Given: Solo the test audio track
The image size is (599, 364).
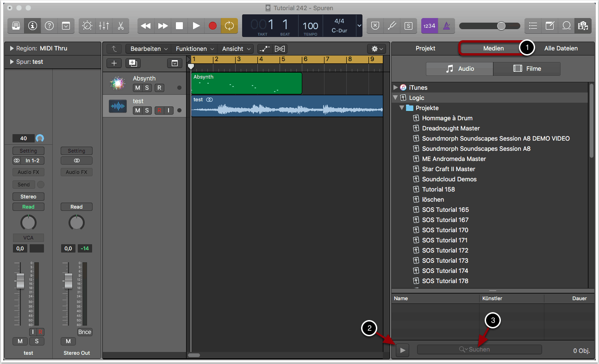Looking at the screenshot, I should pos(147,110).
